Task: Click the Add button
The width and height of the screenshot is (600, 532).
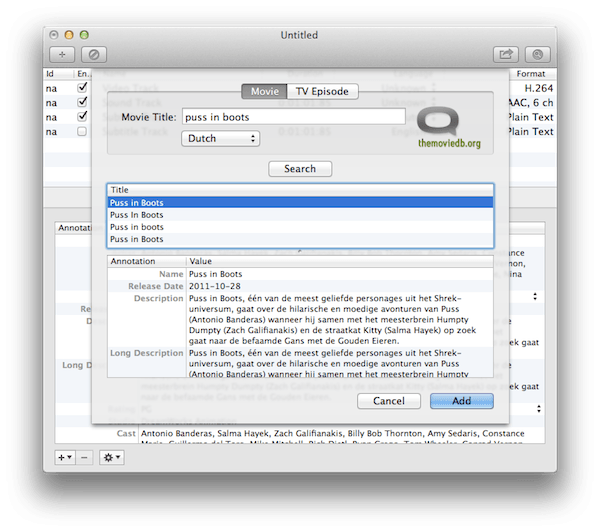Action: click(461, 401)
